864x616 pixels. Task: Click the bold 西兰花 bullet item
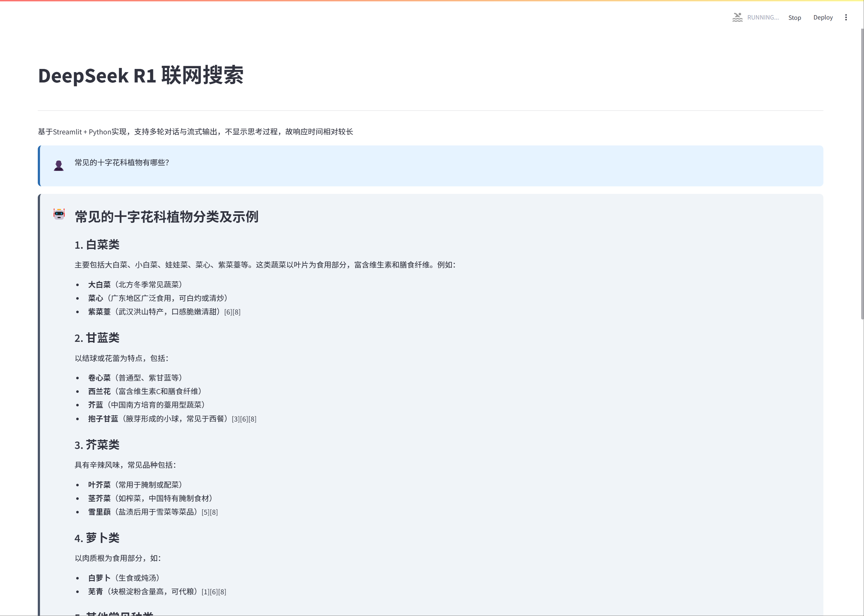tap(99, 392)
